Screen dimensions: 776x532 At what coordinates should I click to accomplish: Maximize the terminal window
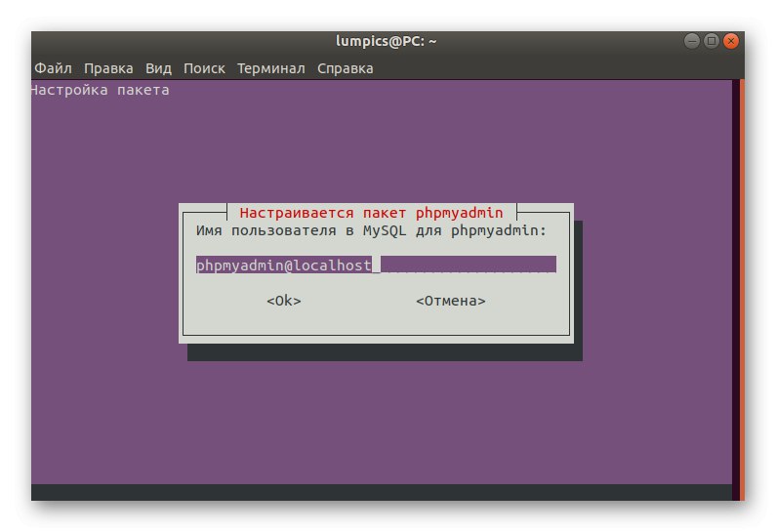(712, 41)
